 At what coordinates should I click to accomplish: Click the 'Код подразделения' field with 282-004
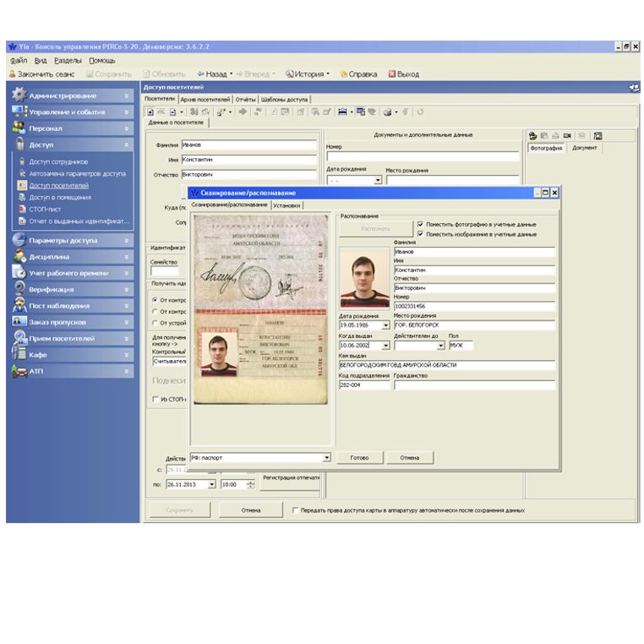(x=364, y=385)
